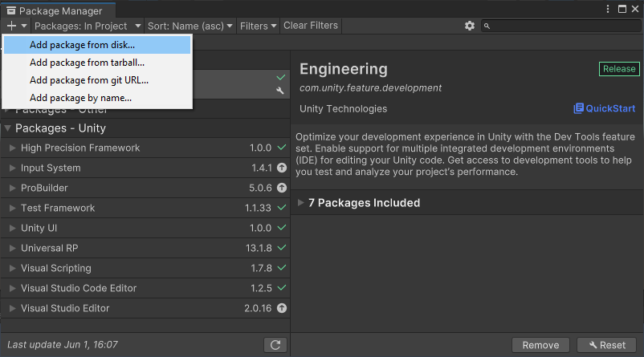Click the Engineering feature title
The image size is (644, 357).
(x=344, y=69)
